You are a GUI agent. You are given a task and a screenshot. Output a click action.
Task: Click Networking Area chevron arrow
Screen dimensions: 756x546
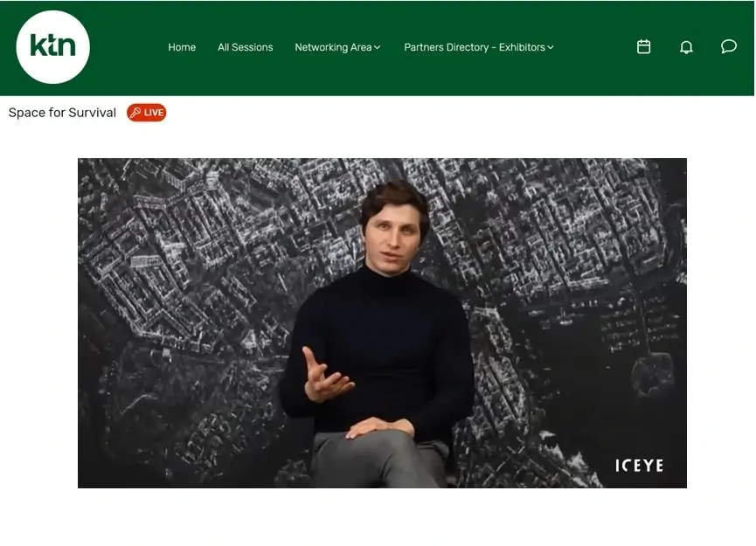[377, 48]
